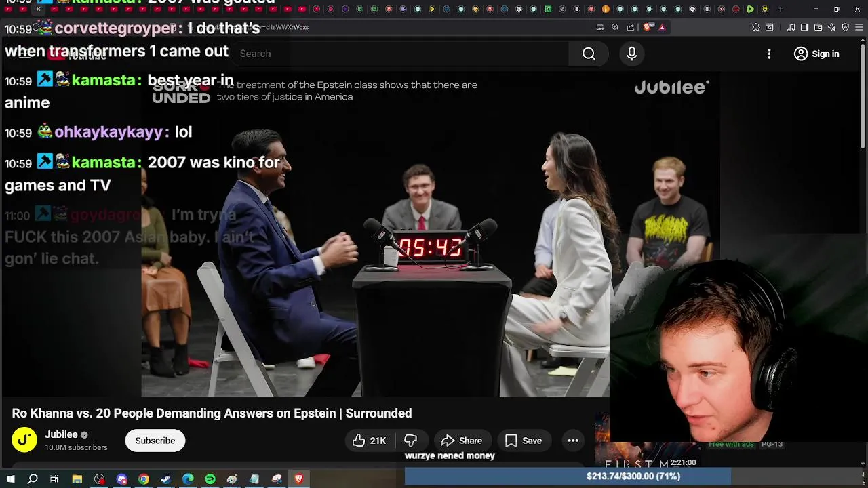868x488 pixels.
Task: Open File Explorer from taskbar
Action: pyautogui.click(x=77, y=479)
